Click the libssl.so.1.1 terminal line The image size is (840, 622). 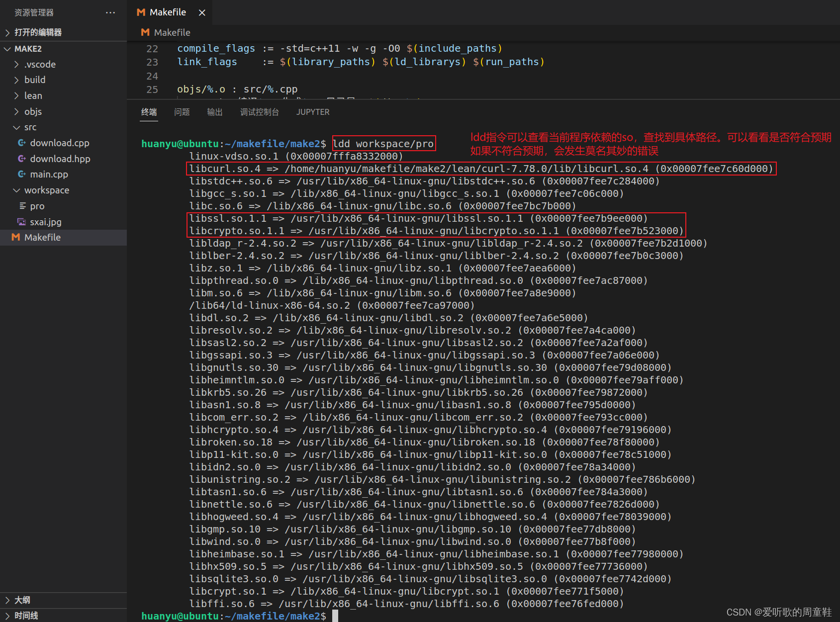tap(418, 218)
